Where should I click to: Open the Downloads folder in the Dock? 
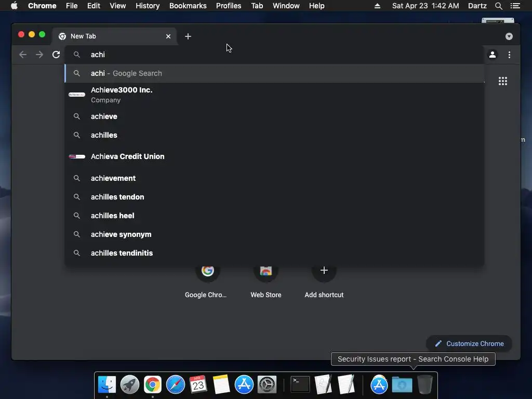(x=402, y=384)
